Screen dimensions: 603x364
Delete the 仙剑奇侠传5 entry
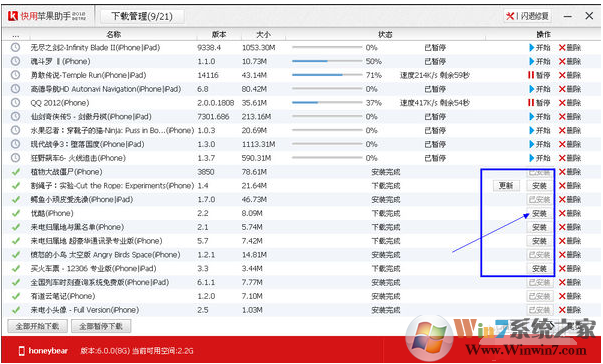[x=570, y=116]
